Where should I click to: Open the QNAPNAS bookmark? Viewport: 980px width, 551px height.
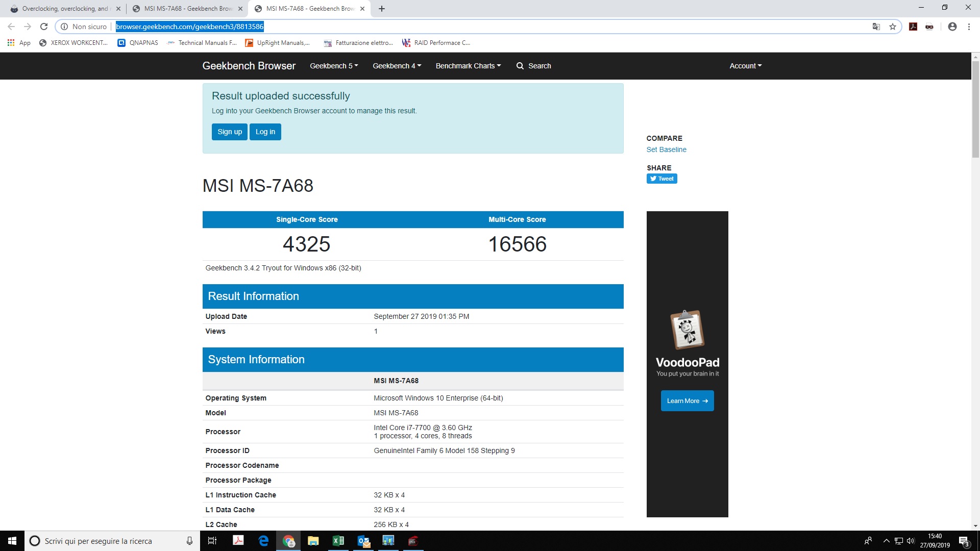[138, 43]
